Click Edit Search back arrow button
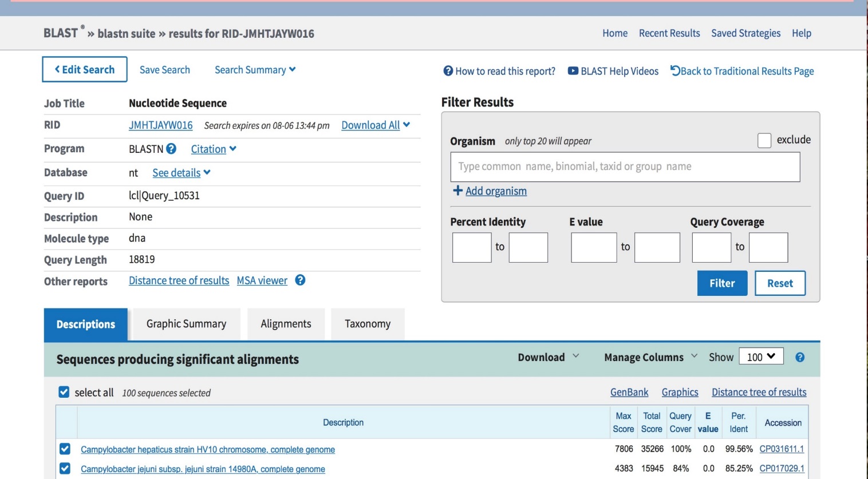 tap(85, 69)
